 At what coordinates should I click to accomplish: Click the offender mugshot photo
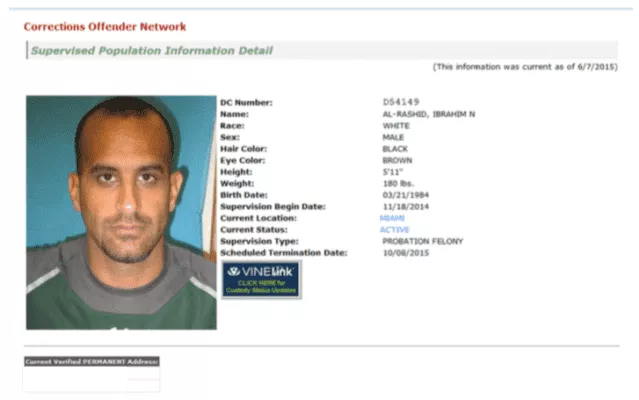[121, 213]
